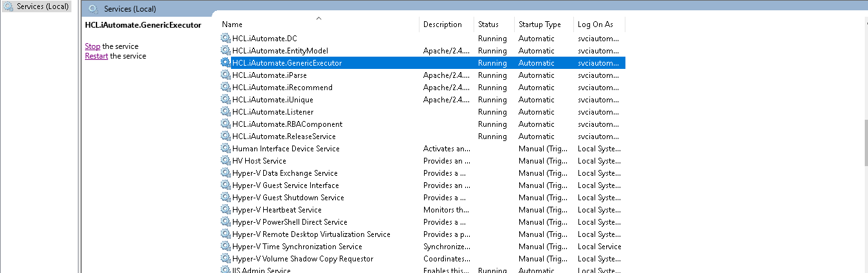Click the Hyper-V Heartbeat Service gear icon

(x=225, y=210)
